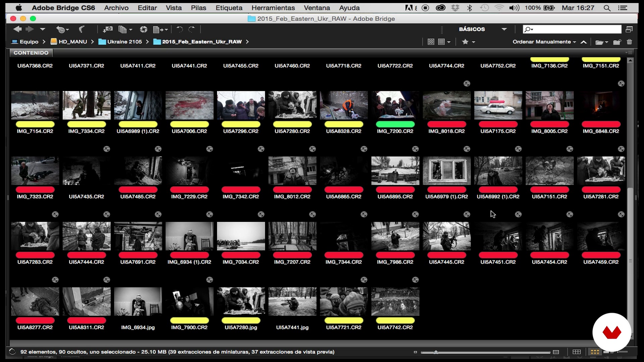Select the BÁSICOS workspace
Screen dimensions: 644x362
[x=472, y=29]
